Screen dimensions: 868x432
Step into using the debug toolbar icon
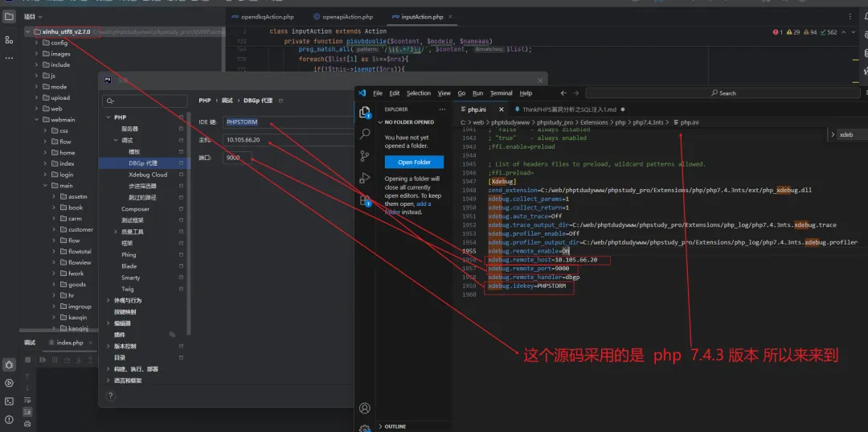coord(80,360)
